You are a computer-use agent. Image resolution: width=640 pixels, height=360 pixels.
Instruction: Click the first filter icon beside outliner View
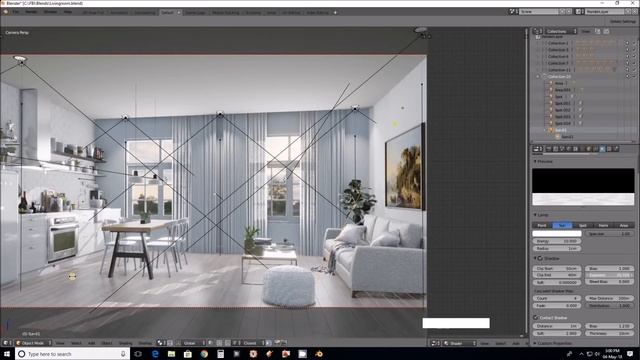pyautogui.click(x=598, y=31)
